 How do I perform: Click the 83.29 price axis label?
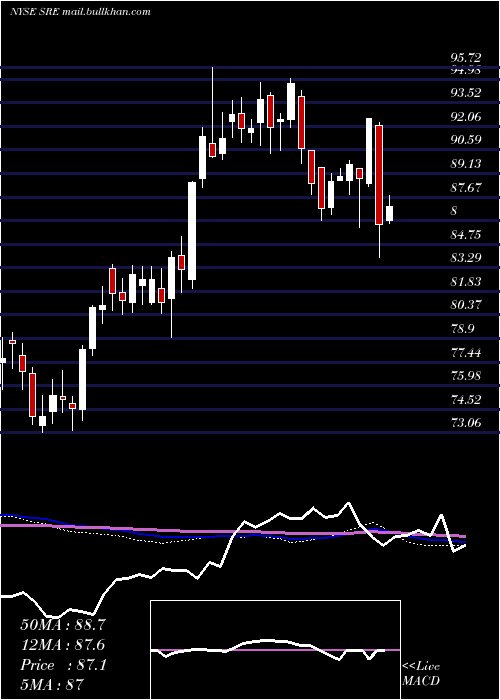click(467, 258)
